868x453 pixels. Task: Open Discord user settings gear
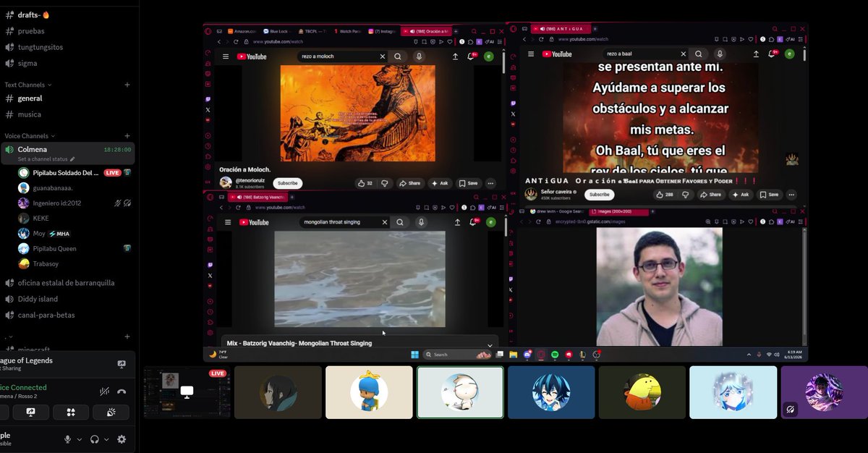(122, 439)
